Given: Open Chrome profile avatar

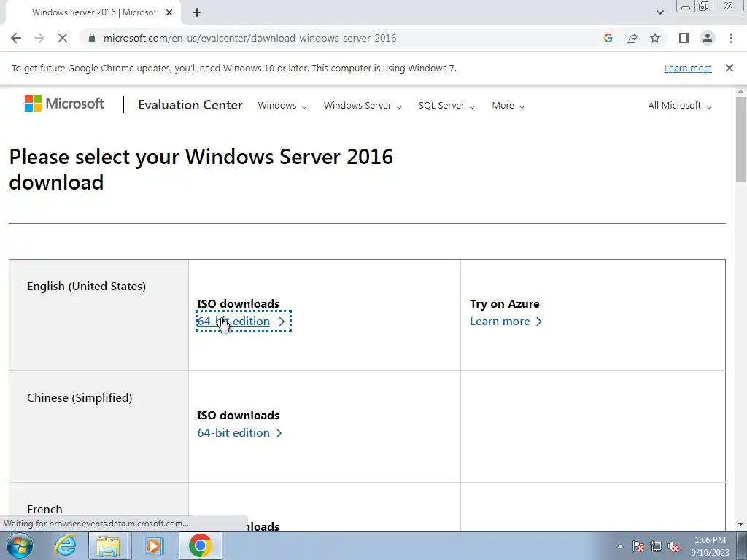Looking at the screenshot, I should pyautogui.click(x=708, y=38).
